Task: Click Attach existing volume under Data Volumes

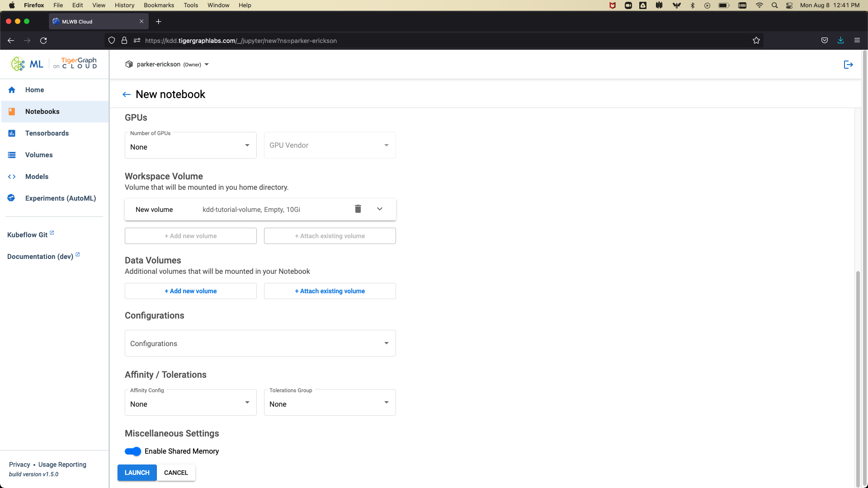Action: [x=330, y=291]
